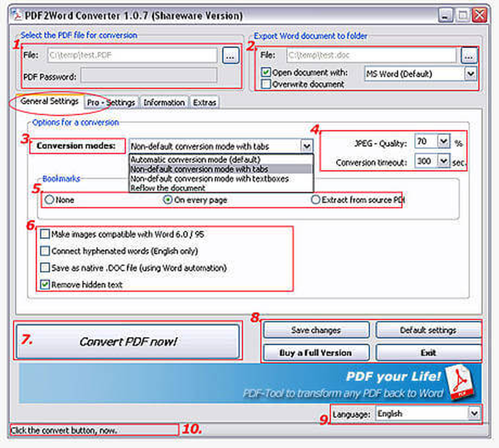The image size is (499, 448).
Task: Click the Exit button
Action: click(428, 353)
